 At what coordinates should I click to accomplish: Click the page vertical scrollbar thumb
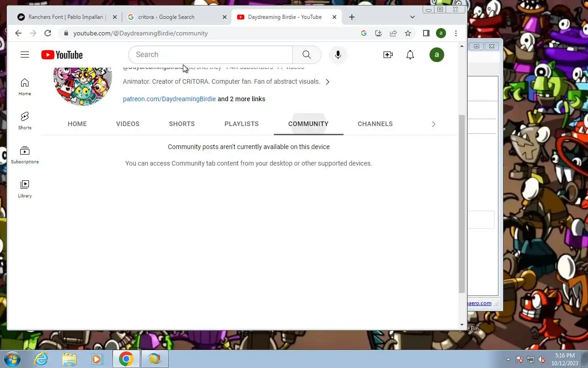click(462, 204)
